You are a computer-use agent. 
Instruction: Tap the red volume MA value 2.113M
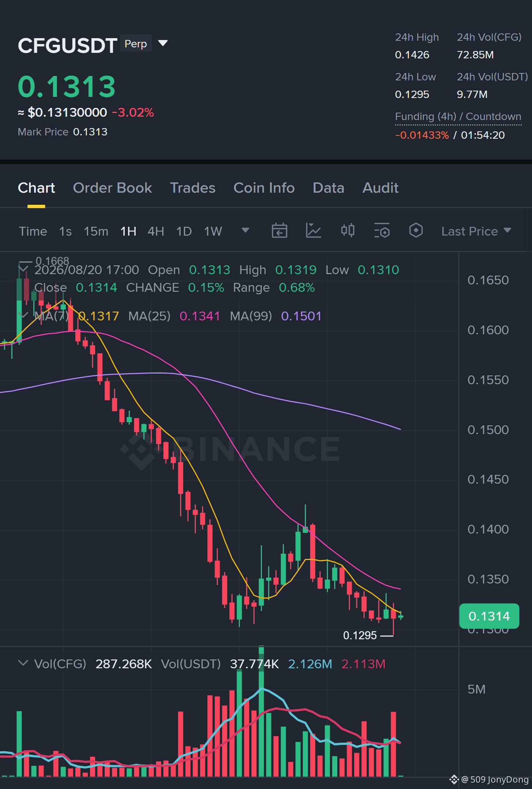pyautogui.click(x=363, y=664)
